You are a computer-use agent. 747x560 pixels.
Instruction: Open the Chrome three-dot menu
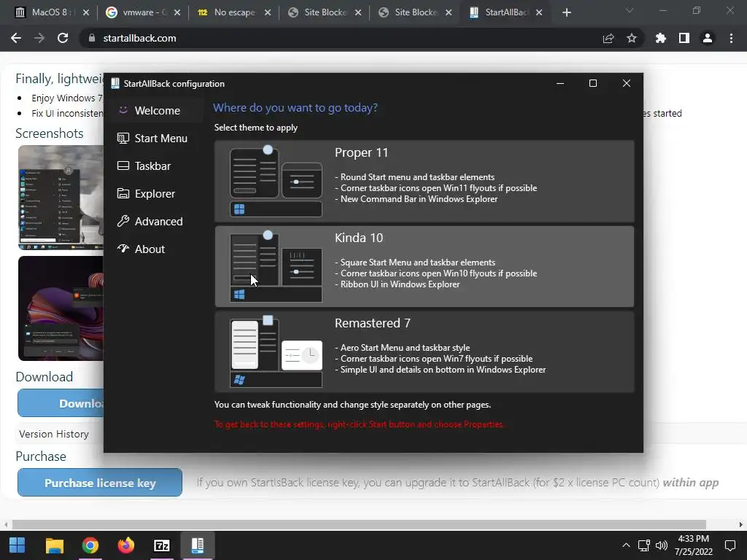click(x=731, y=38)
